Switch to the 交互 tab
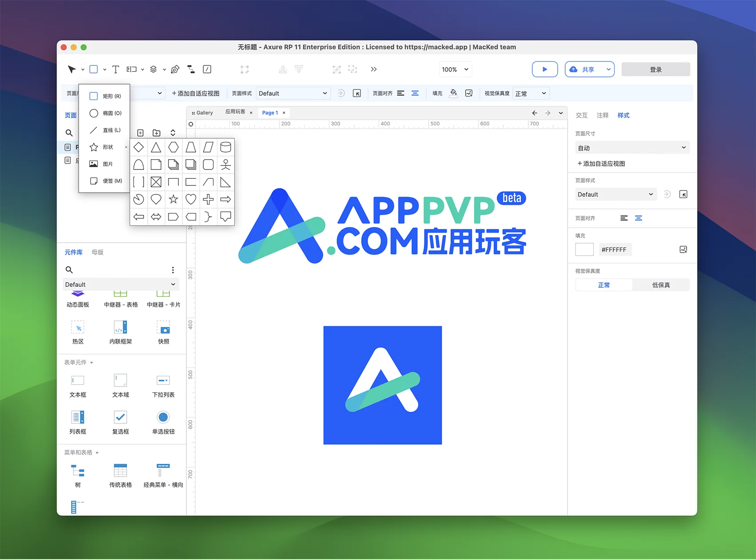 click(x=582, y=115)
